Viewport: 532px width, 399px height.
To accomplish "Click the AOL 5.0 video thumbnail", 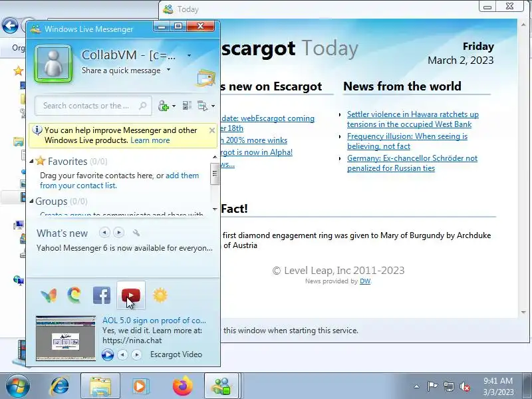I will [66, 338].
